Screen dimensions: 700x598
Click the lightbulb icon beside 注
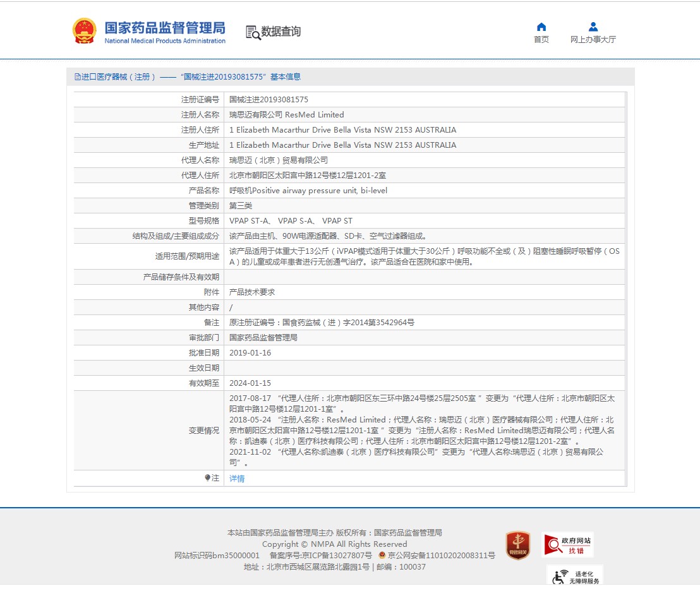207,478
